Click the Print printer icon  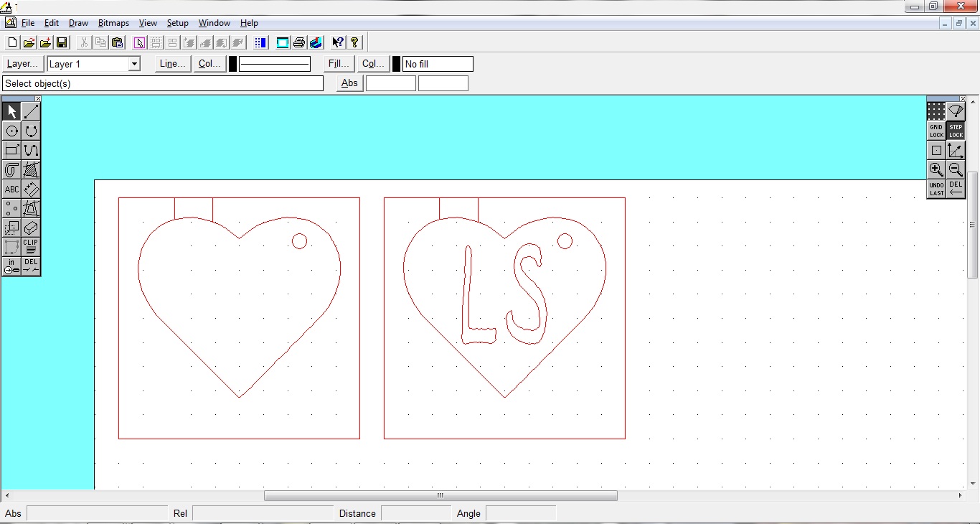click(x=299, y=42)
